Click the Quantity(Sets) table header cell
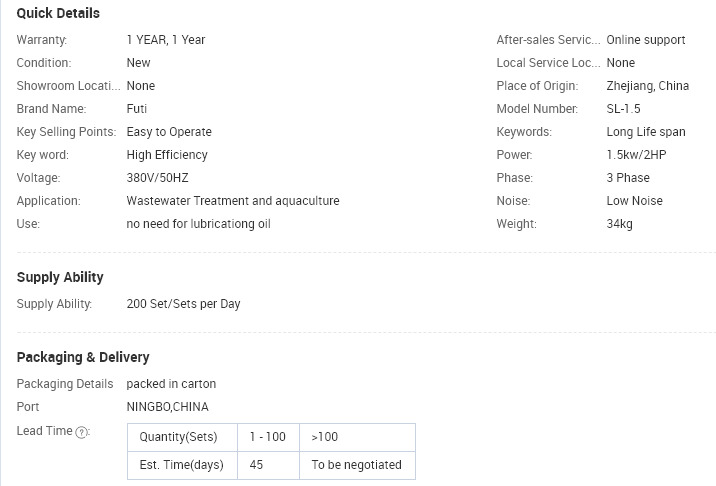The width and height of the screenshot is (716, 486). click(183, 437)
